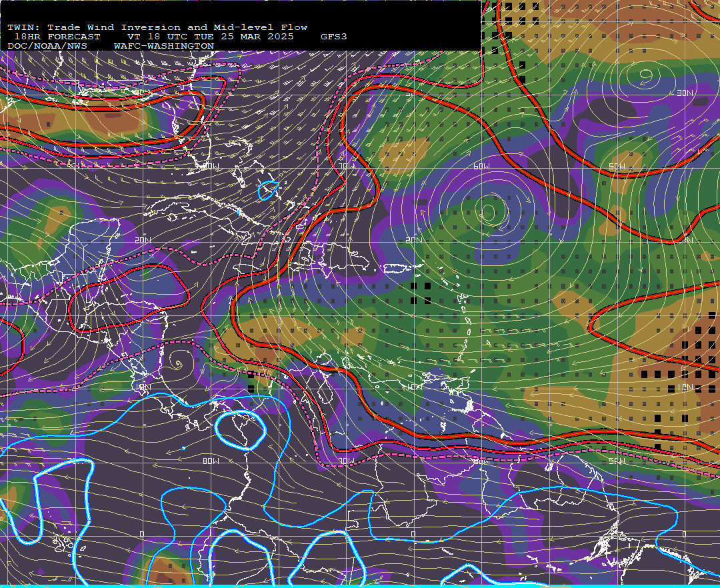Click the '30N' latitude label

click(x=685, y=93)
